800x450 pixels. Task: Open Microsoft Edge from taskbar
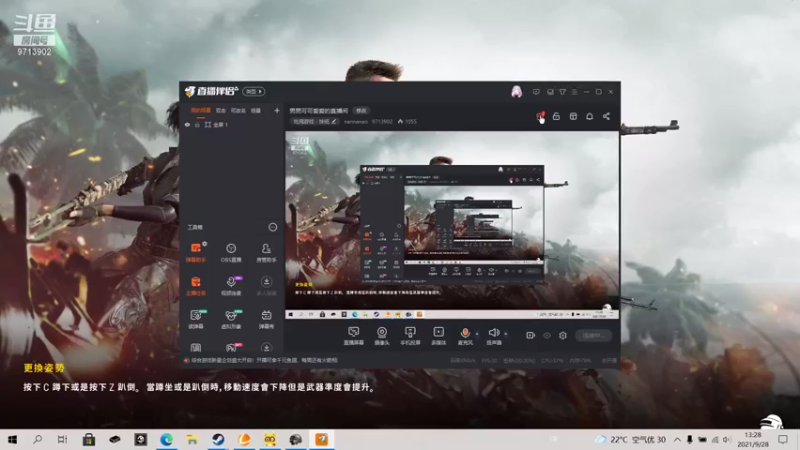click(x=166, y=439)
